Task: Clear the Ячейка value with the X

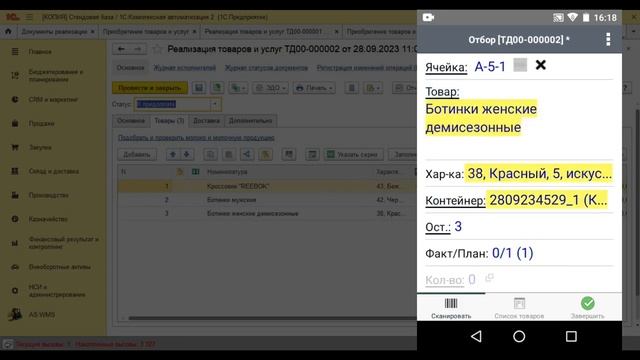Action: click(x=540, y=65)
